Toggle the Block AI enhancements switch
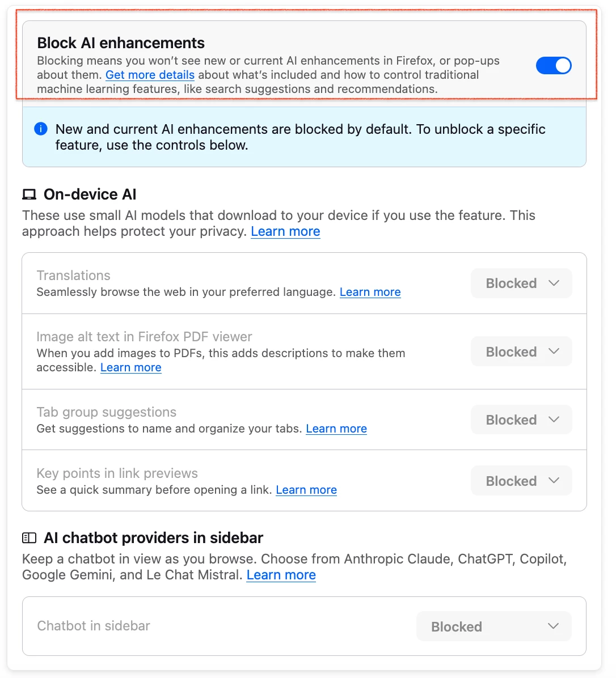This screenshot has width=616, height=678. pos(553,66)
